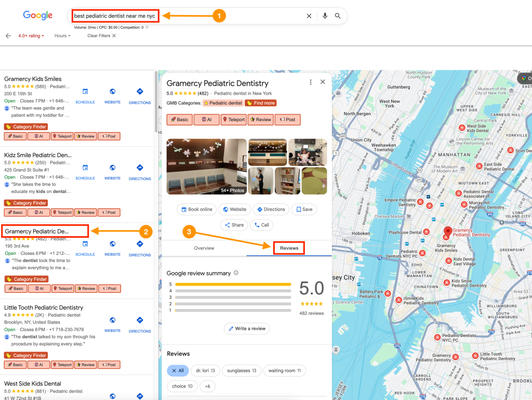Start voice search with microphone icon

pyautogui.click(x=325, y=16)
